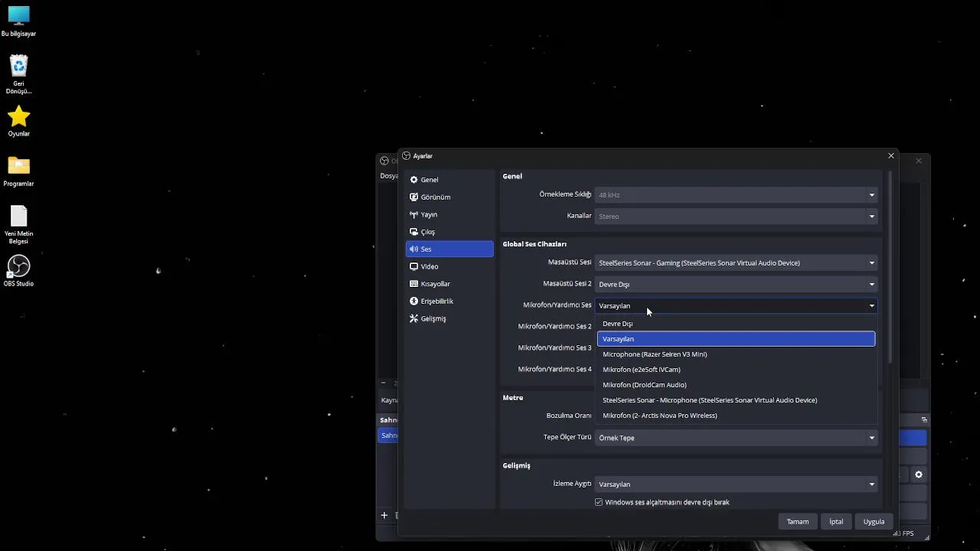Open the Genel settings tab
The image size is (980, 551).
[x=449, y=180]
